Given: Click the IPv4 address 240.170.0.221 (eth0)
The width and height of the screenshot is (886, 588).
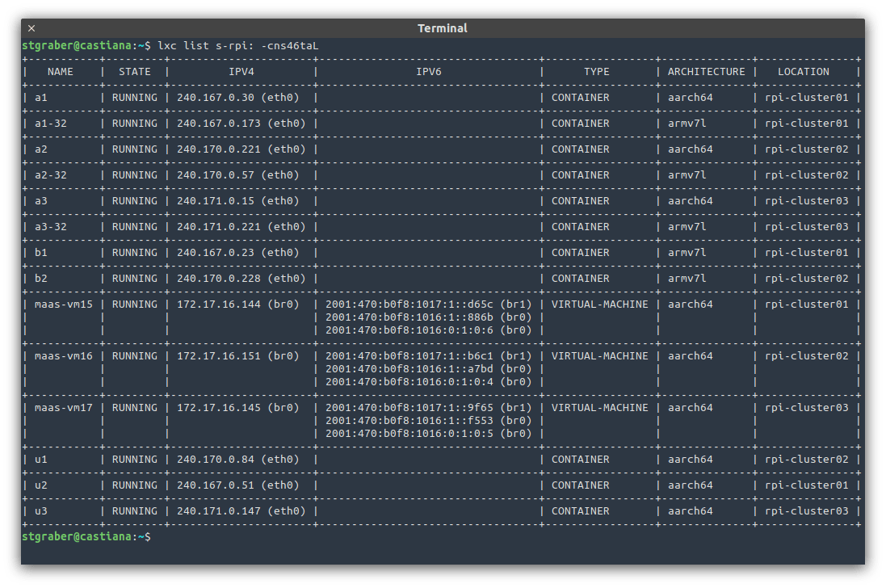Looking at the screenshot, I should point(241,149).
